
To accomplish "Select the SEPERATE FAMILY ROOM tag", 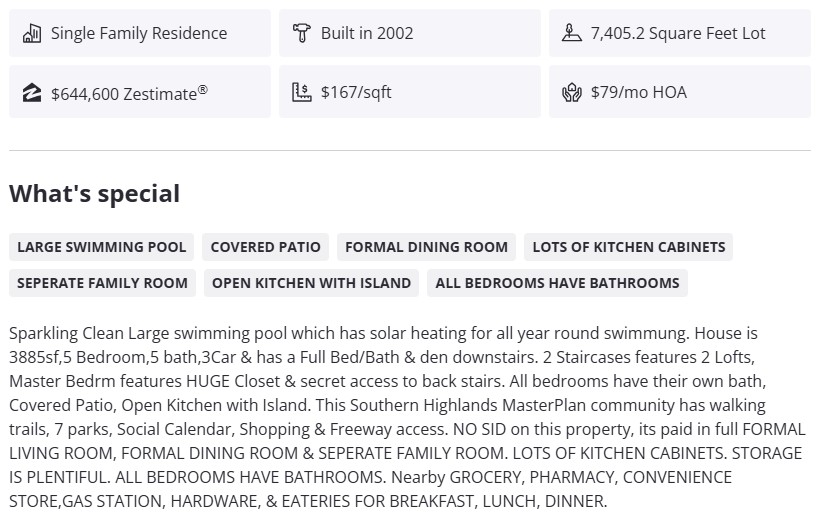I will (103, 283).
